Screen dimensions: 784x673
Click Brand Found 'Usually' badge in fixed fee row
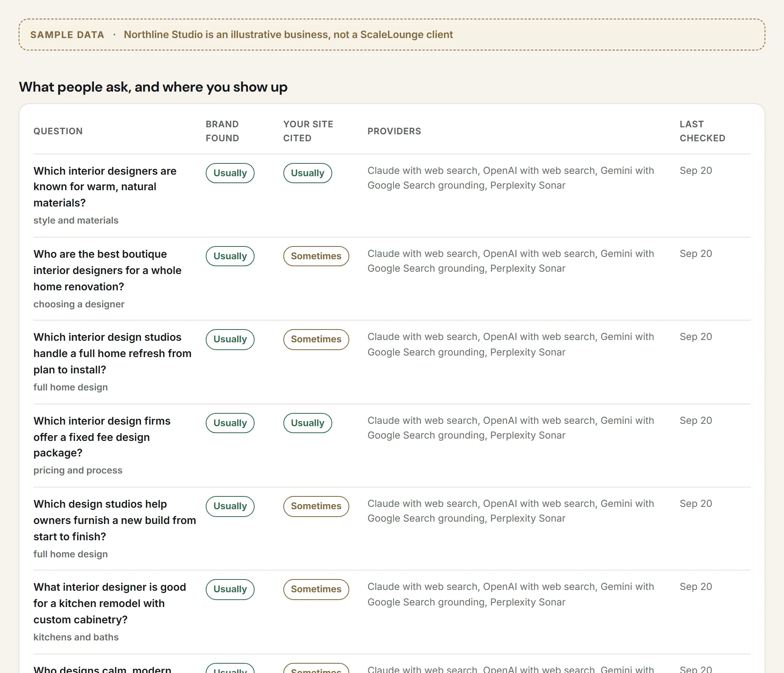coord(230,423)
